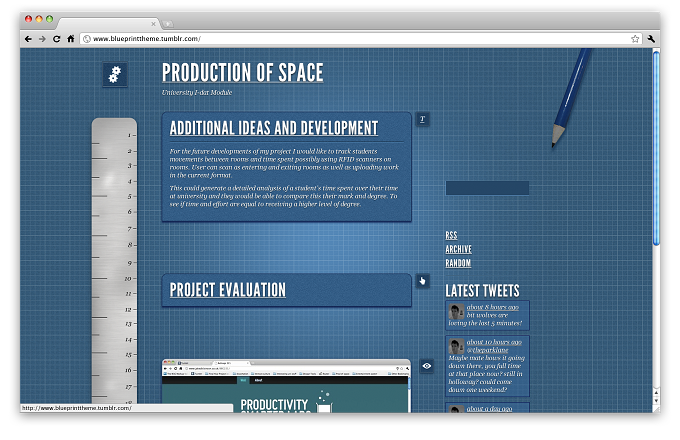Click the address bar URL field
Image resolution: width=680 pixels, height=440 pixels.
point(356,39)
